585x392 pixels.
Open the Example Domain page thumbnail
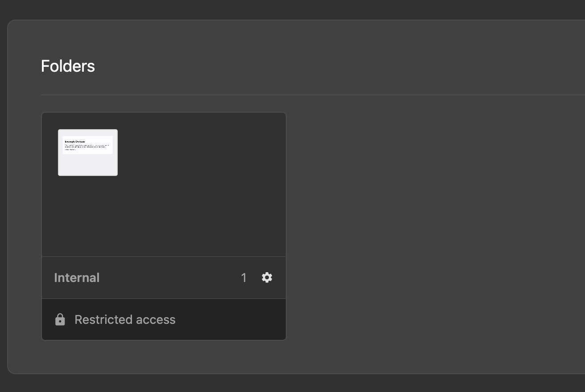88,152
